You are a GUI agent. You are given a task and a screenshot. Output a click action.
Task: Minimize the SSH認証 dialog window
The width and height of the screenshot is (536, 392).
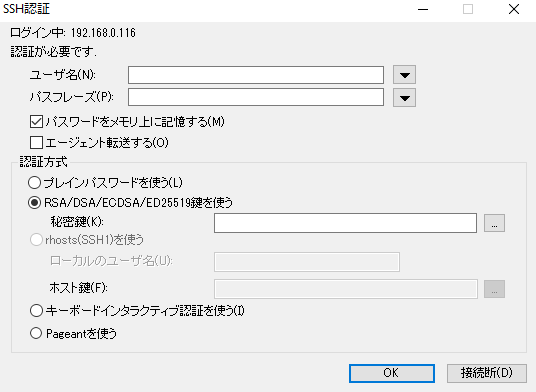click(x=423, y=10)
